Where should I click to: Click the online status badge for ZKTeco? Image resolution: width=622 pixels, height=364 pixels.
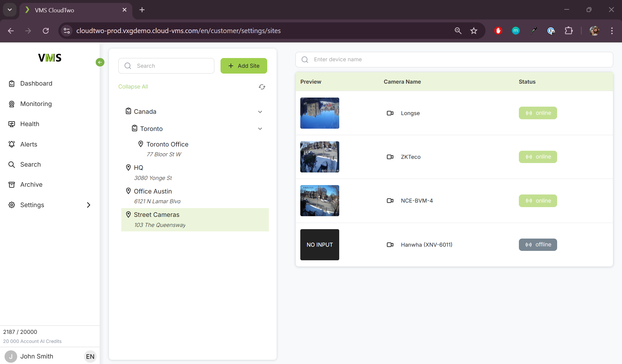(x=538, y=157)
